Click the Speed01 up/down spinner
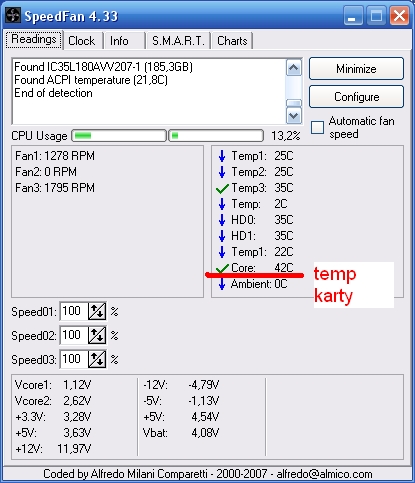Viewport: 415px width, 483px height. 97,311
